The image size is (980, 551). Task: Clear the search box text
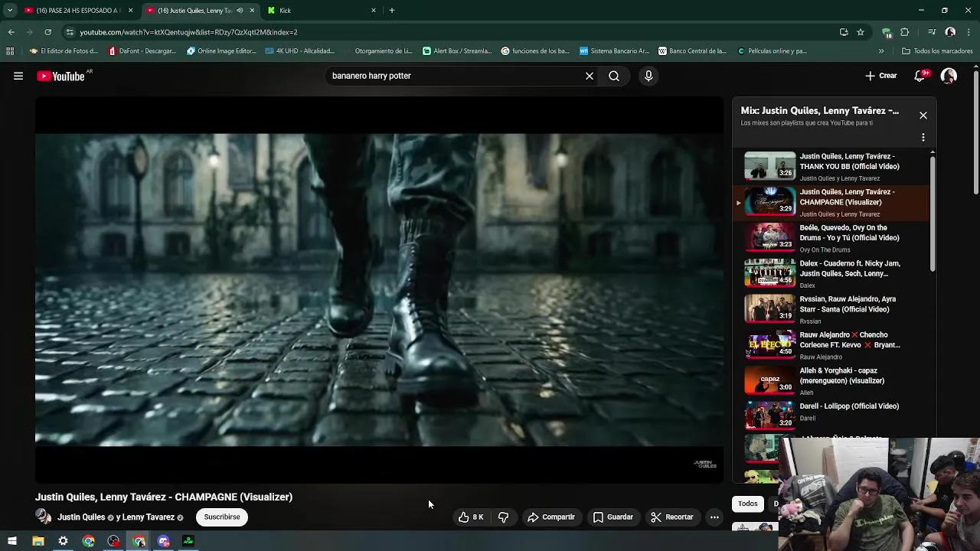[x=590, y=76]
